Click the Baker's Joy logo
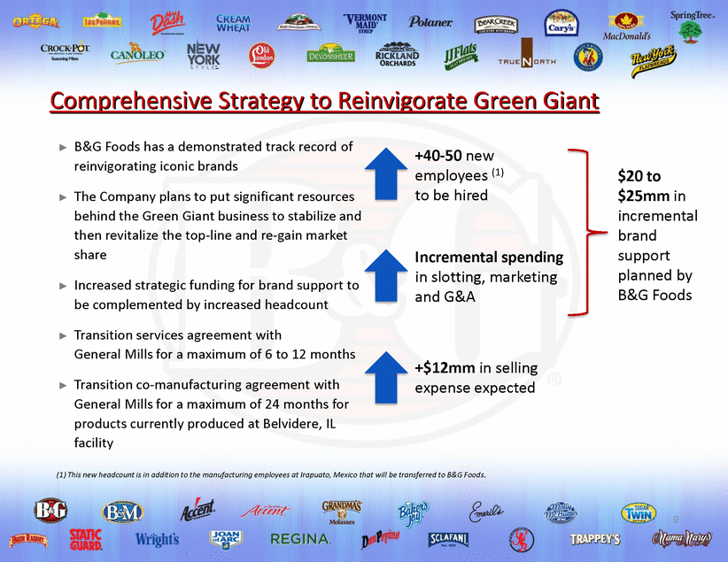Viewport: 728px width, 562px height. point(413,515)
